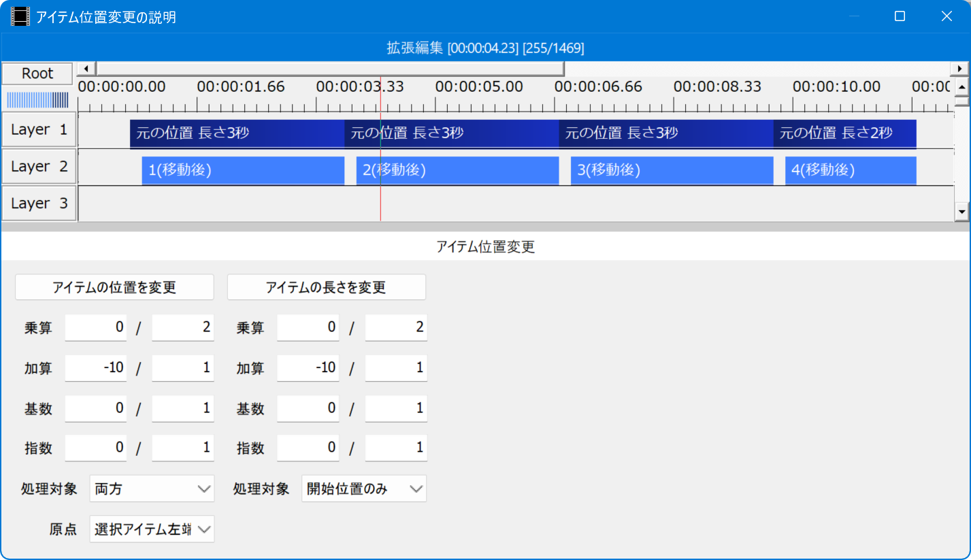Click position 乗算 denominator field
971x560 pixels.
[x=183, y=327]
